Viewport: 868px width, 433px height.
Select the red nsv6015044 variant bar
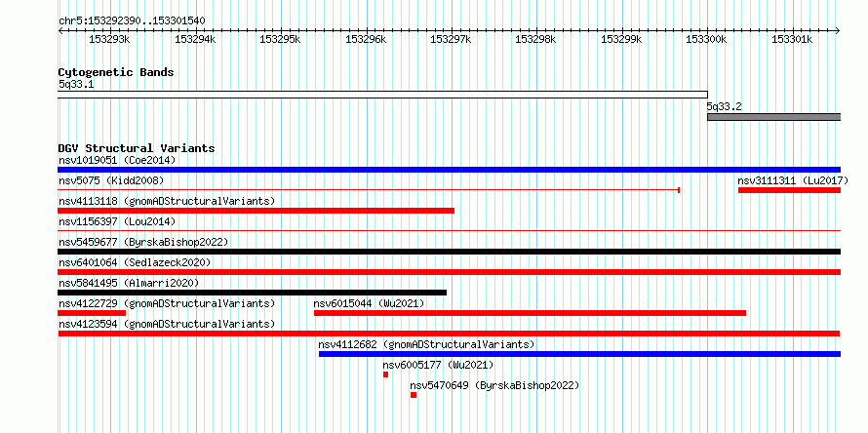tap(530, 313)
